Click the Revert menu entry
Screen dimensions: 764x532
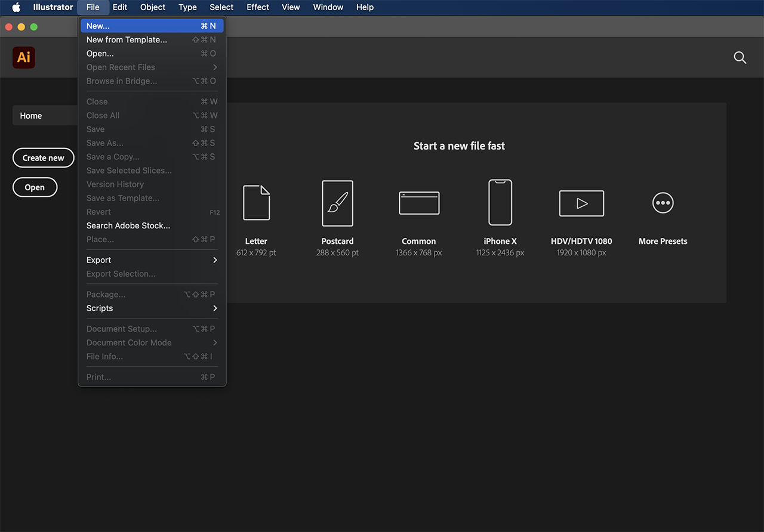point(152,212)
